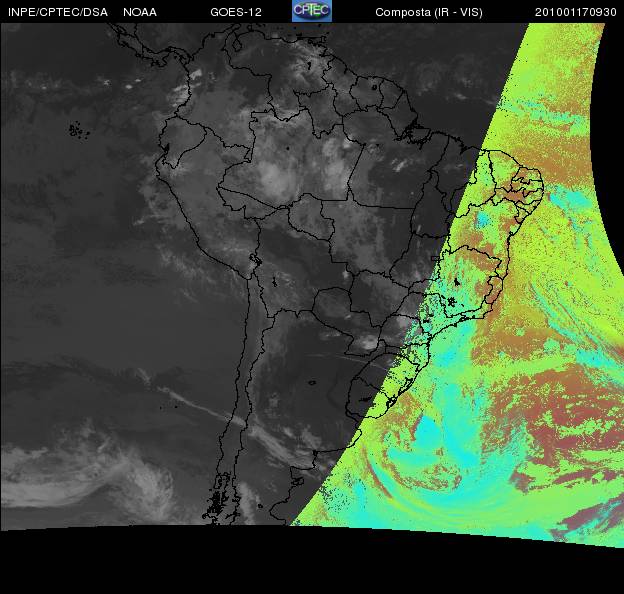
Task: Click the black band below the image
Action: 312,565
